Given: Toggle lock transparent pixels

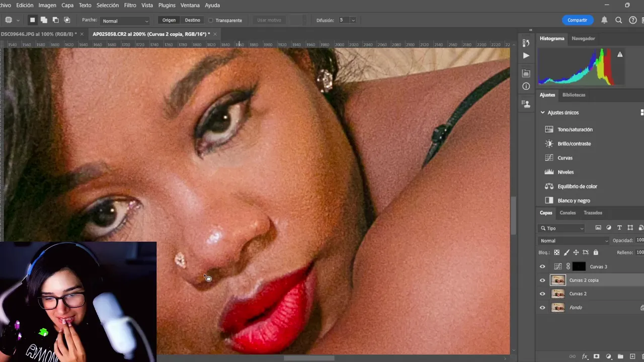Looking at the screenshot, I should pos(556,252).
